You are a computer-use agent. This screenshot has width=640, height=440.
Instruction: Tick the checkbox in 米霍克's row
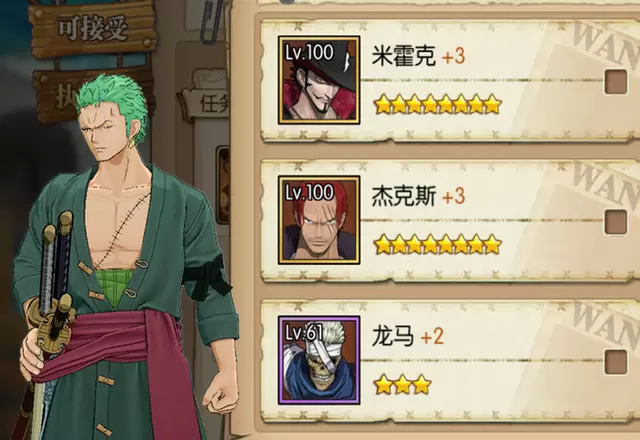(616, 81)
